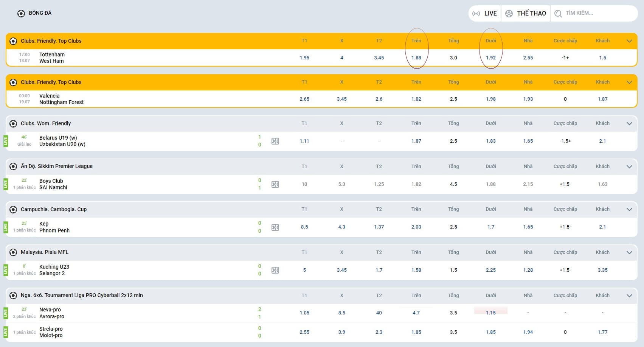Viewport: 644px width, 347px height.
Task: Select Trên odds 2.03 for Kep match
Action: tap(416, 227)
